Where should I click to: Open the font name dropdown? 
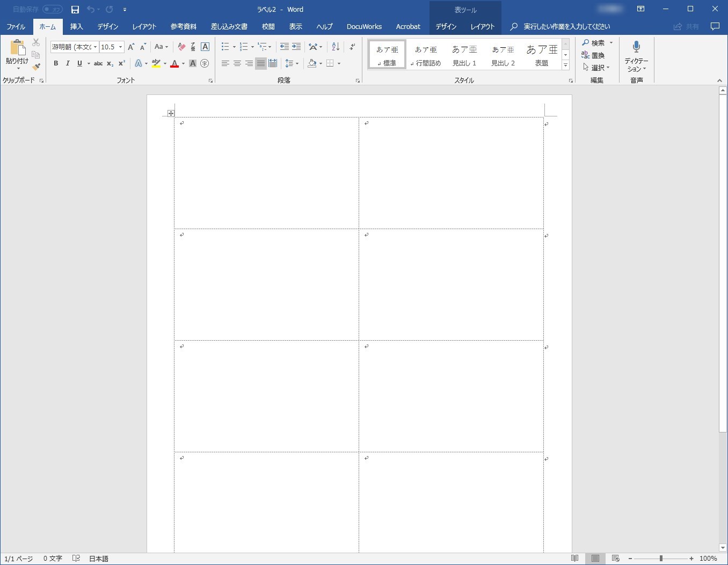96,47
